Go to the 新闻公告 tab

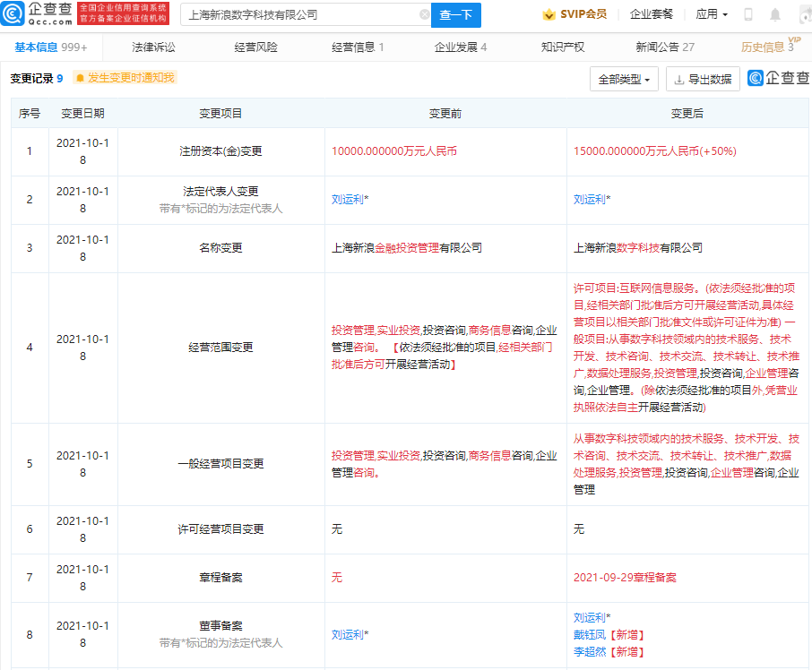click(664, 47)
